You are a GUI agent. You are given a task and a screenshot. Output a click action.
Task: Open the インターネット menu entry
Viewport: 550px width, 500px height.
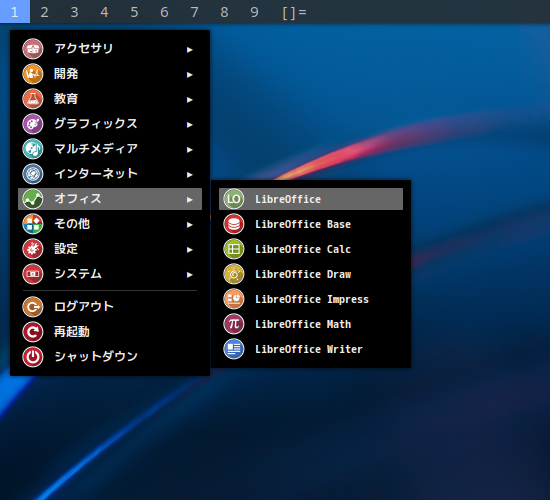[110, 174]
